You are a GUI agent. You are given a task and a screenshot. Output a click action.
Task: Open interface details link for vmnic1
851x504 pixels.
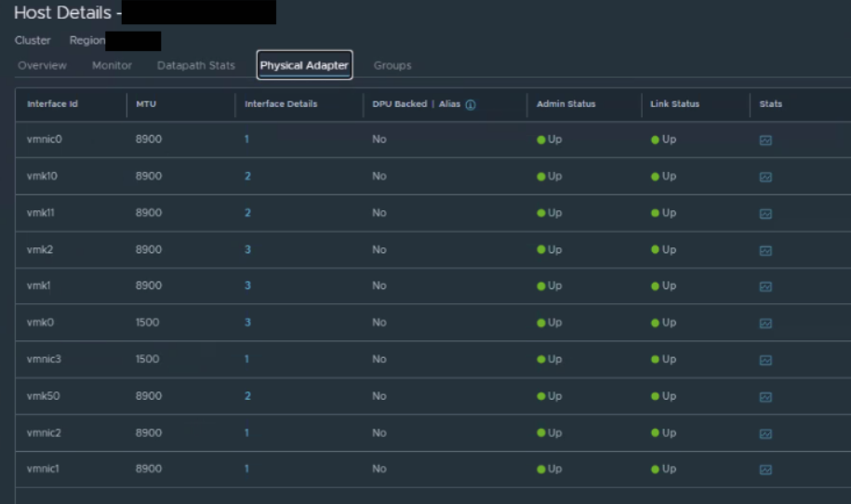tap(246, 469)
